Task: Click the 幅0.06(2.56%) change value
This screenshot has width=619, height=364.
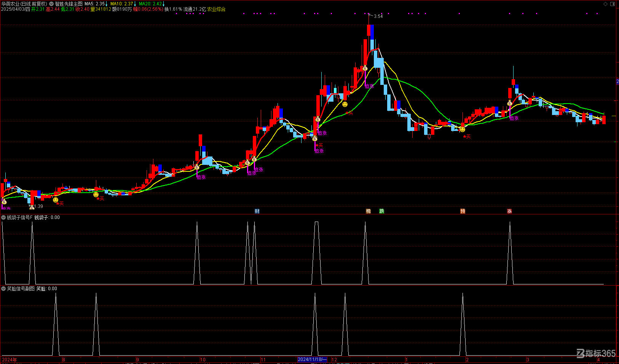Action: [148, 9]
